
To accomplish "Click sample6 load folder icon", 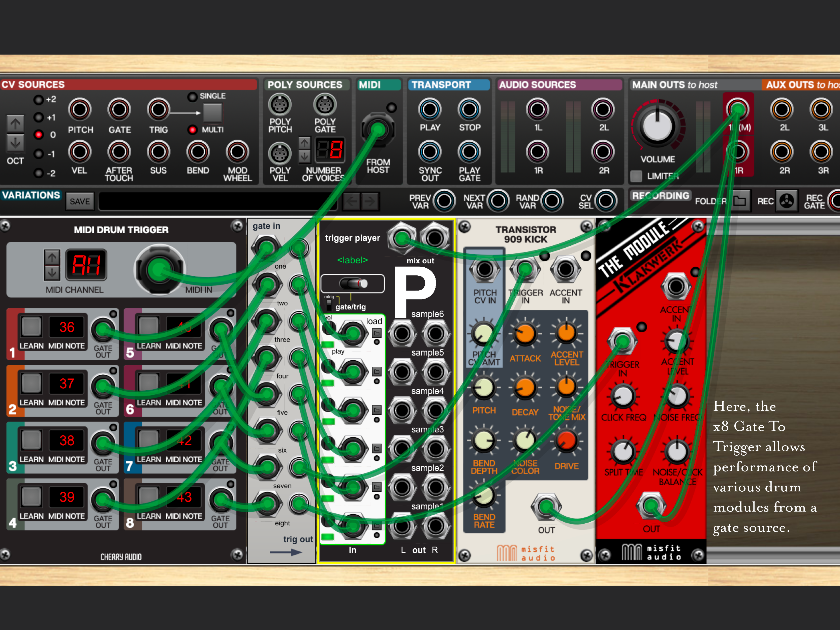I will (x=376, y=333).
